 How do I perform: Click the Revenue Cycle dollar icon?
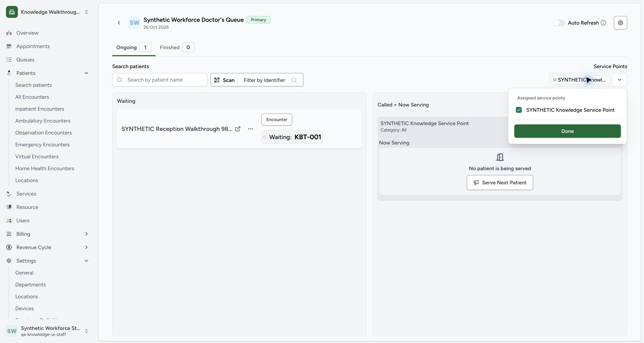tap(9, 247)
